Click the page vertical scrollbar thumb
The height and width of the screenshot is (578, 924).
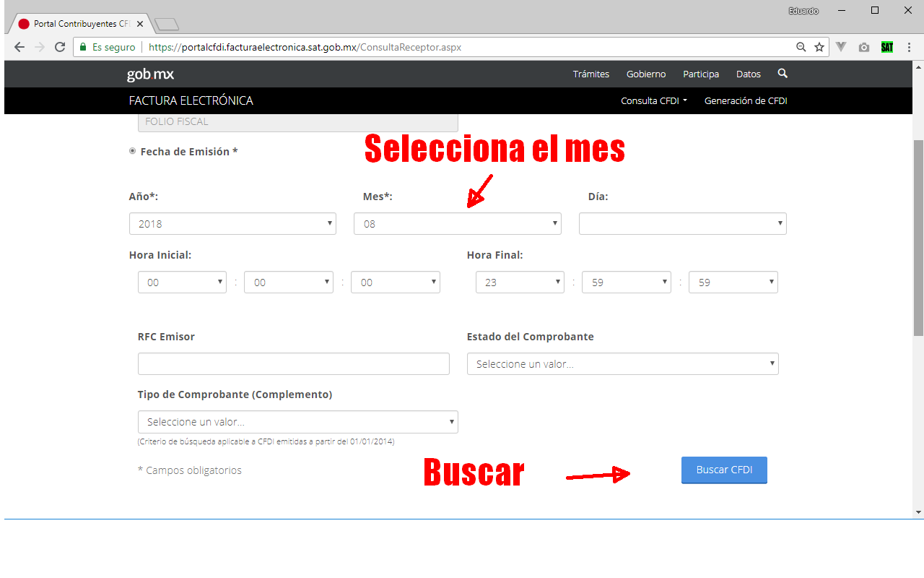[x=918, y=238]
